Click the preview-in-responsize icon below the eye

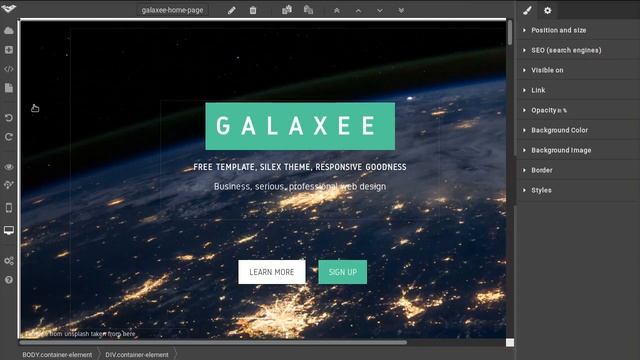point(9,185)
